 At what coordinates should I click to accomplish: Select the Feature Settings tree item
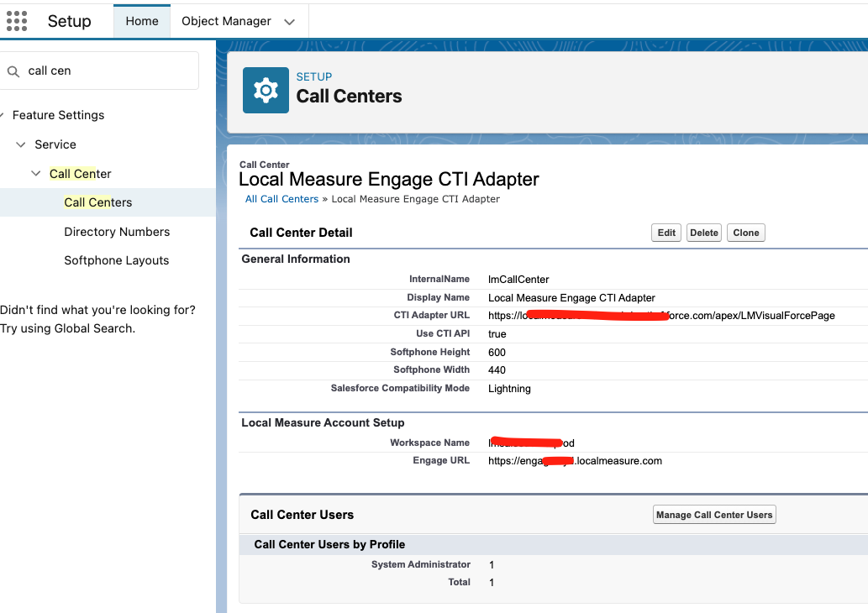(x=58, y=115)
